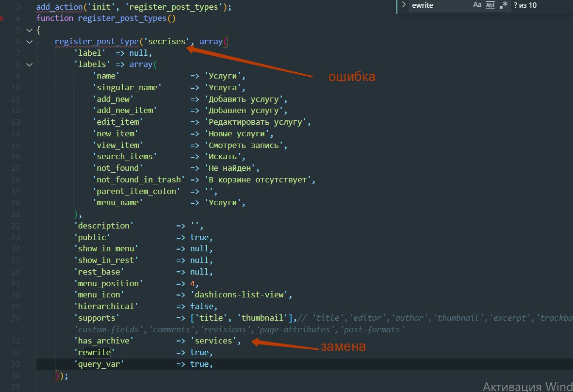The width and height of the screenshot is (573, 392).
Task: Click the 'singular_name' key
Action: 127,88
